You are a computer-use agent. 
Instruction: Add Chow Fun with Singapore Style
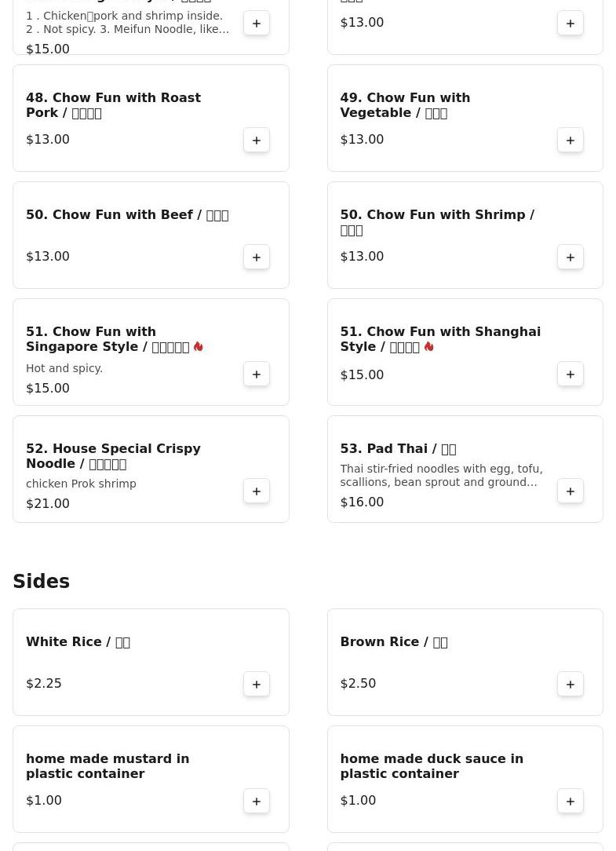(257, 374)
